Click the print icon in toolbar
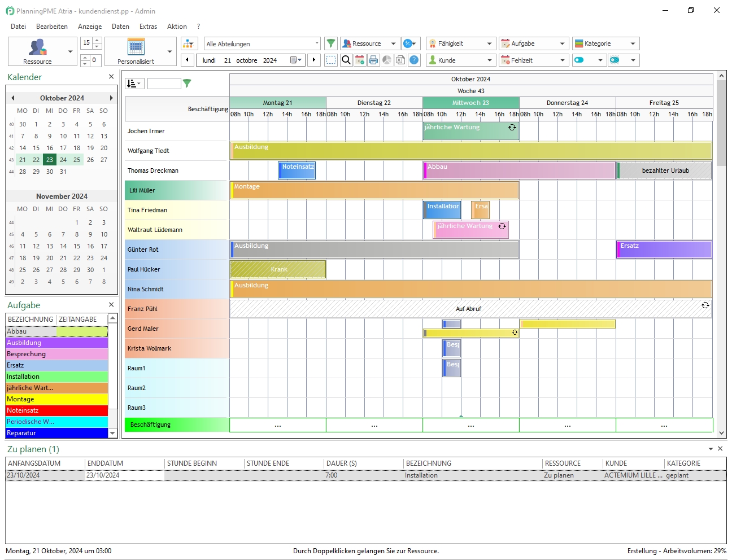Screen dimensions: 732x560 [373, 60]
